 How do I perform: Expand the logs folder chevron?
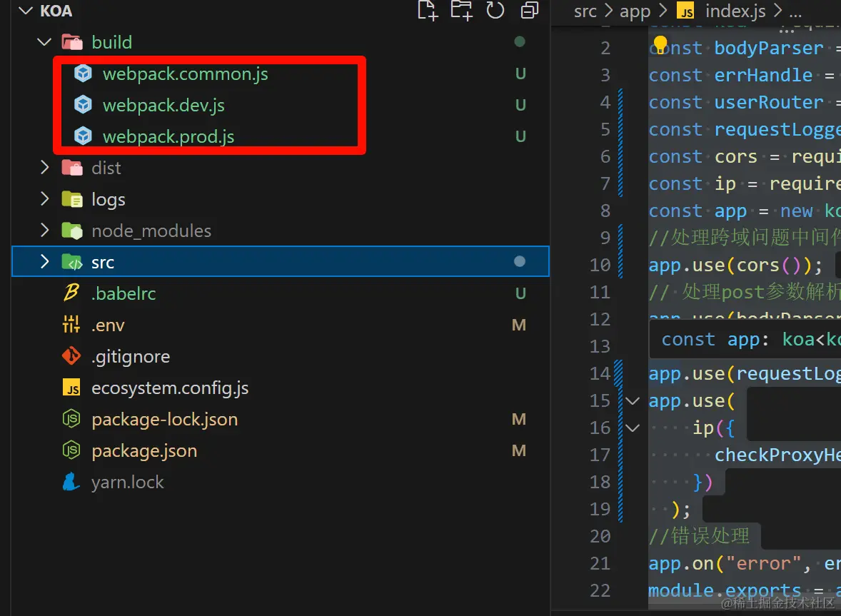(x=44, y=199)
